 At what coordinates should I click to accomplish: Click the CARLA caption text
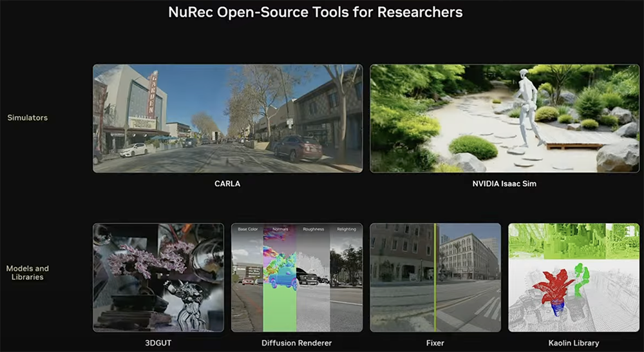click(x=227, y=184)
